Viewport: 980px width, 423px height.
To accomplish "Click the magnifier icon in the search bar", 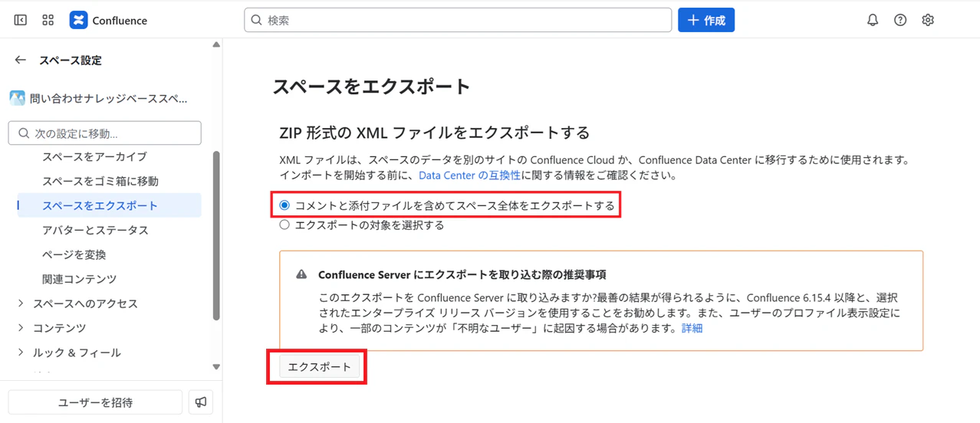I will (x=257, y=20).
